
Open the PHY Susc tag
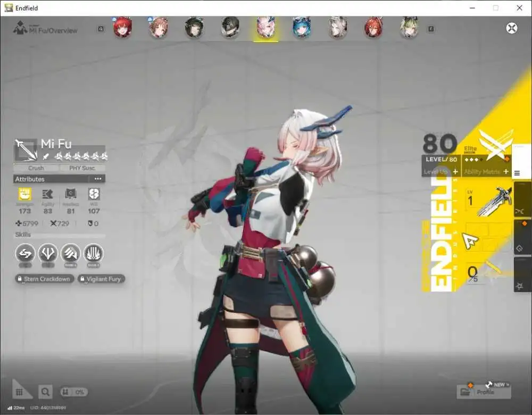tap(82, 168)
